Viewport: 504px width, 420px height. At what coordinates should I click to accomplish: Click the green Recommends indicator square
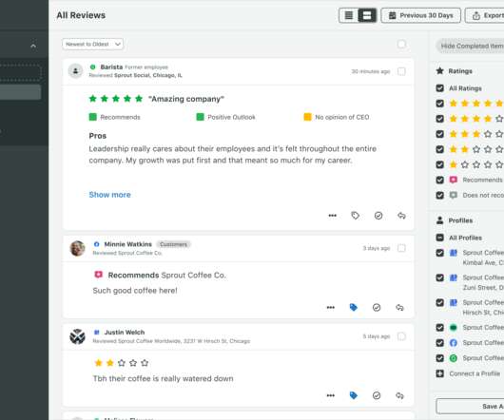pyautogui.click(x=93, y=117)
